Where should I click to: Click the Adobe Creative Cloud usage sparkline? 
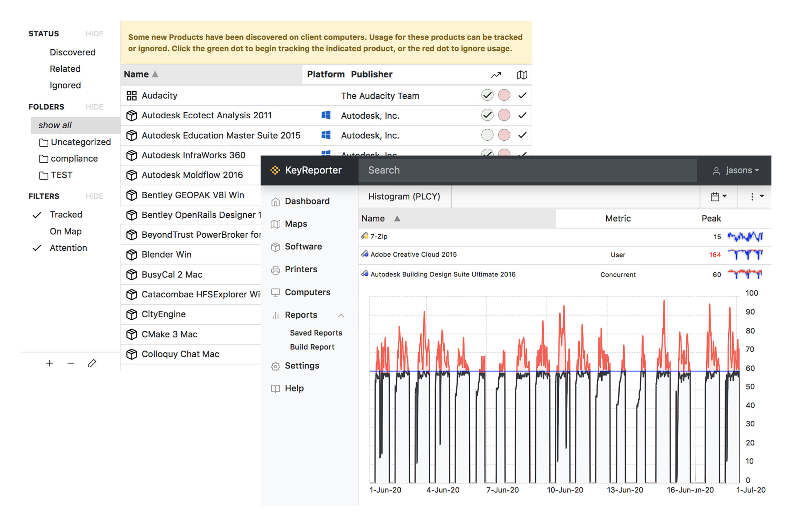tap(745, 254)
